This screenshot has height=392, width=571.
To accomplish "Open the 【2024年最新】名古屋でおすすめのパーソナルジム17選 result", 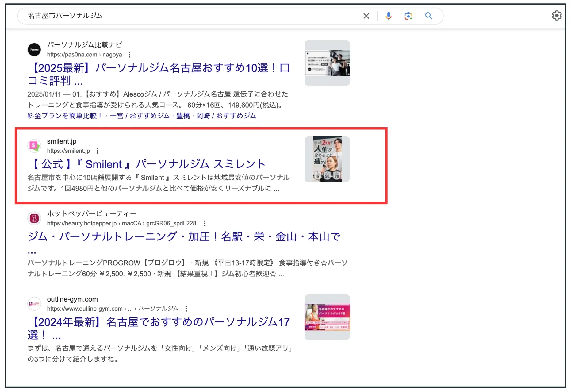I will tap(159, 328).
